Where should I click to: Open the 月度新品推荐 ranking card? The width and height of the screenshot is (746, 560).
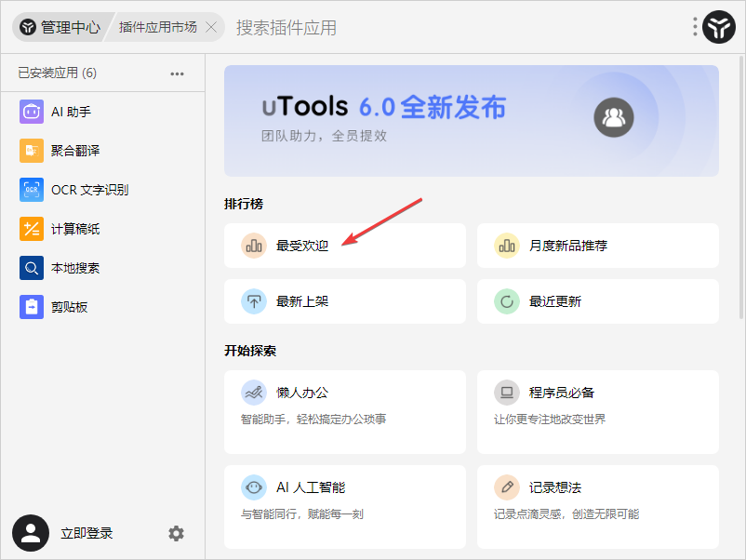pyautogui.click(x=598, y=246)
